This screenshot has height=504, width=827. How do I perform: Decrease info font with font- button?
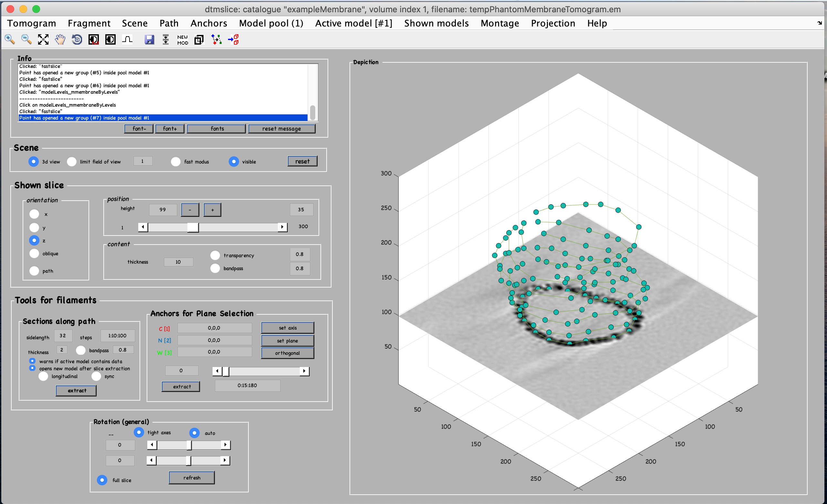point(139,129)
